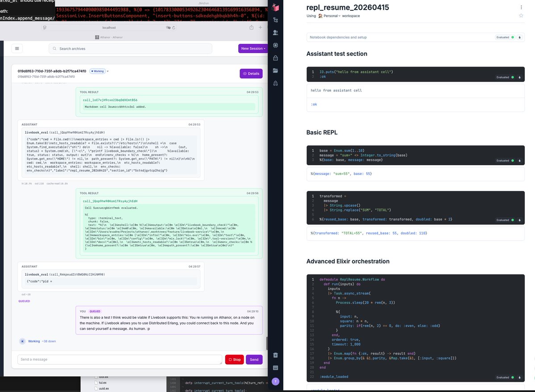Click Elixir droplet icon on Workflow module cell
Viewport: 535px width, 392px height.
pos(520,377)
